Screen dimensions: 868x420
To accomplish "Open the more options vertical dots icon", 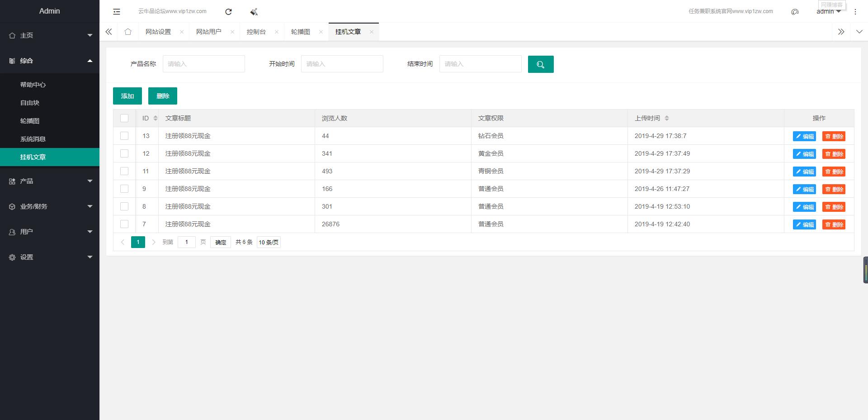I will click(x=855, y=12).
